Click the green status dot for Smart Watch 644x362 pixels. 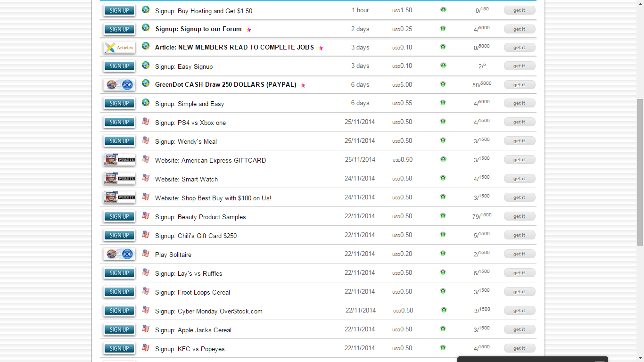coord(443,178)
